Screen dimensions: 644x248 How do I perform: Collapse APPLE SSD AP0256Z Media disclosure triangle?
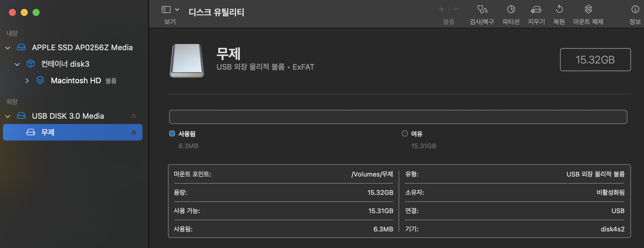7,48
